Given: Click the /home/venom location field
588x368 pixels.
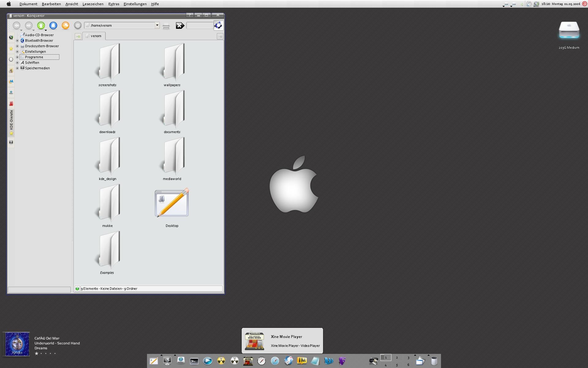Looking at the screenshot, I should click(119, 25).
